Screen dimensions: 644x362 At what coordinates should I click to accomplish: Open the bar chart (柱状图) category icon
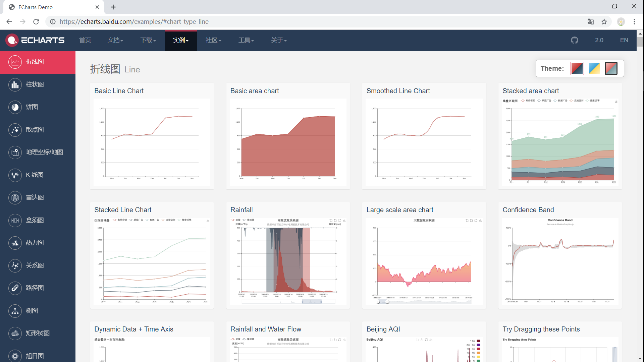tap(15, 84)
